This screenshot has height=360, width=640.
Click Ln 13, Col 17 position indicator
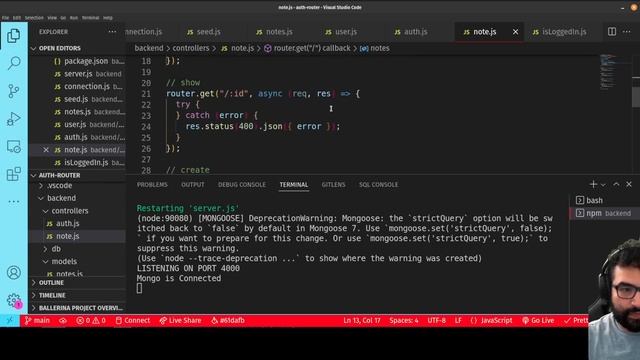click(362, 320)
